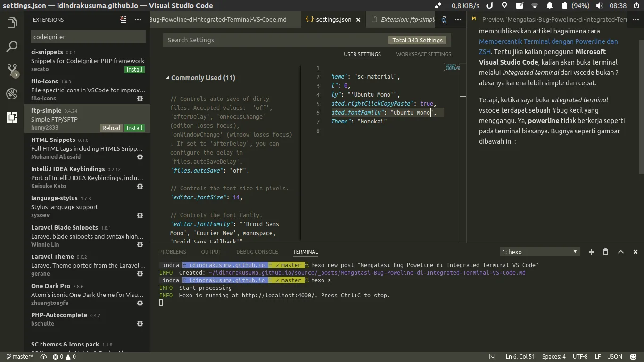Maximize the terminal panel with the chevron

pyautogui.click(x=621, y=252)
